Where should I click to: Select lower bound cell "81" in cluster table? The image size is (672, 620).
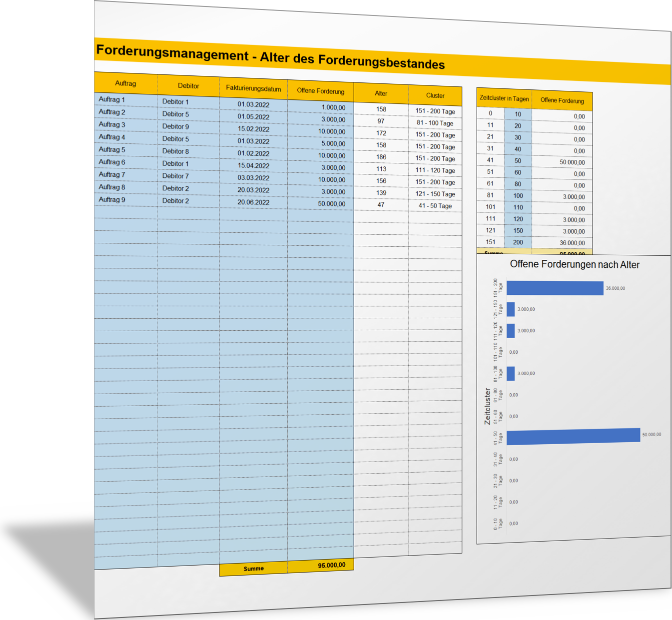point(490,195)
